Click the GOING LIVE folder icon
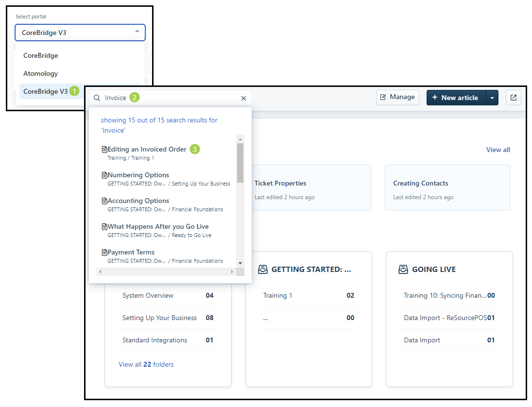This screenshot has width=532, height=407. pyautogui.click(x=403, y=269)
